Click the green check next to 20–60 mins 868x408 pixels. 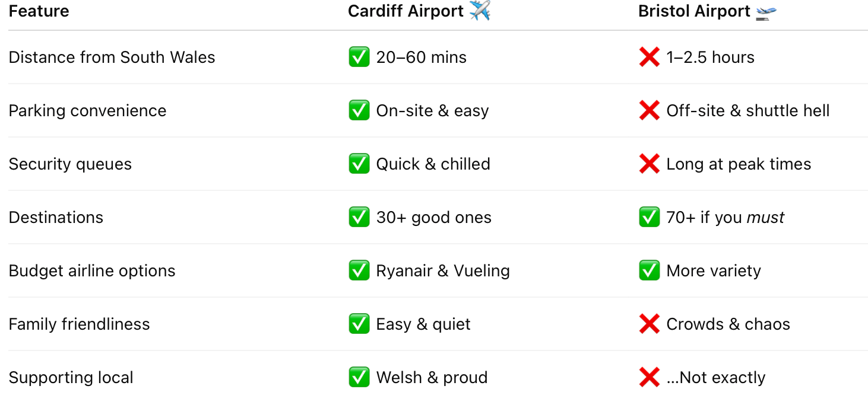click(359, 57)
